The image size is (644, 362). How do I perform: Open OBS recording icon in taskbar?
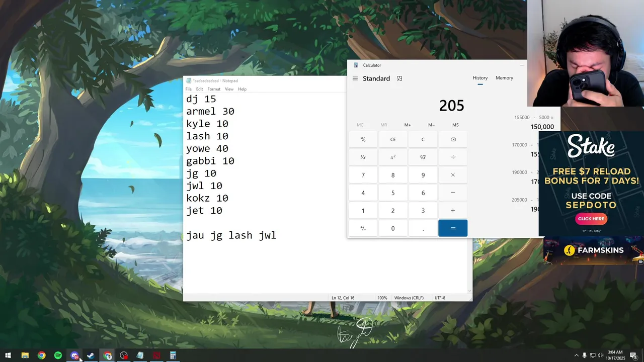tap(124, 355)
